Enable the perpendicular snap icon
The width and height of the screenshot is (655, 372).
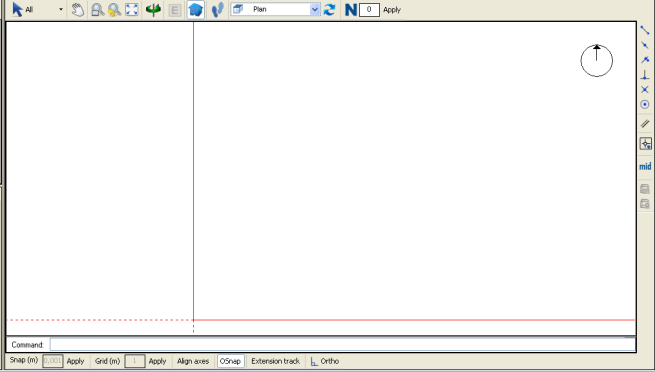coord(645,75)
